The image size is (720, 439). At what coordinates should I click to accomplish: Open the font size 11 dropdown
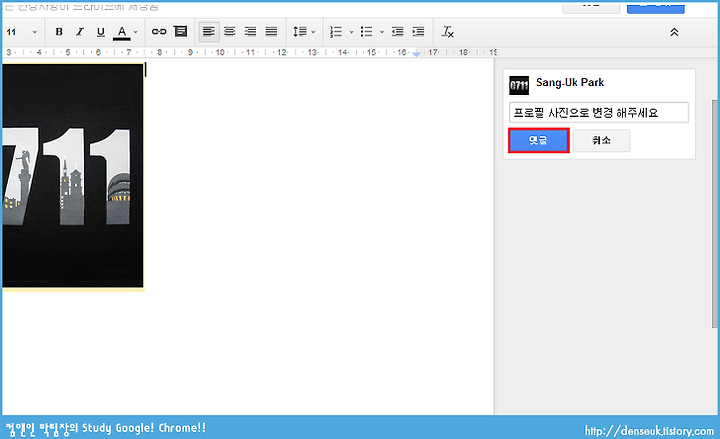pyautogui.click(x=22, y=32)
